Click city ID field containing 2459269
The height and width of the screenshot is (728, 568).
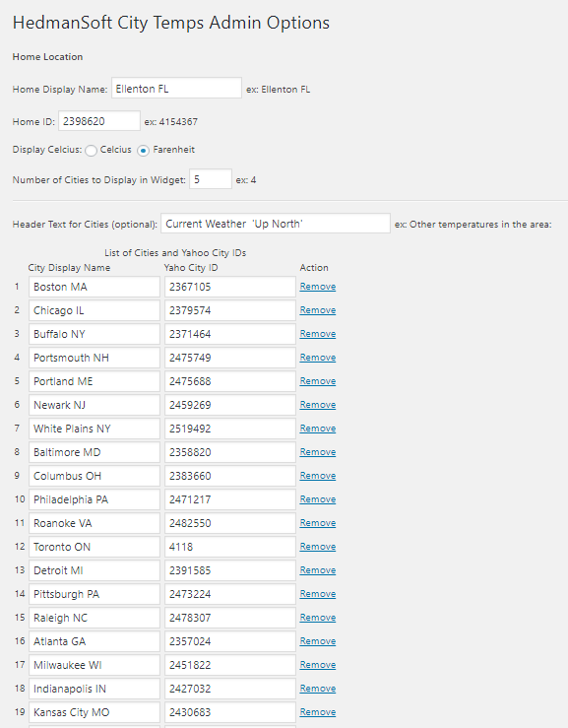230,405
